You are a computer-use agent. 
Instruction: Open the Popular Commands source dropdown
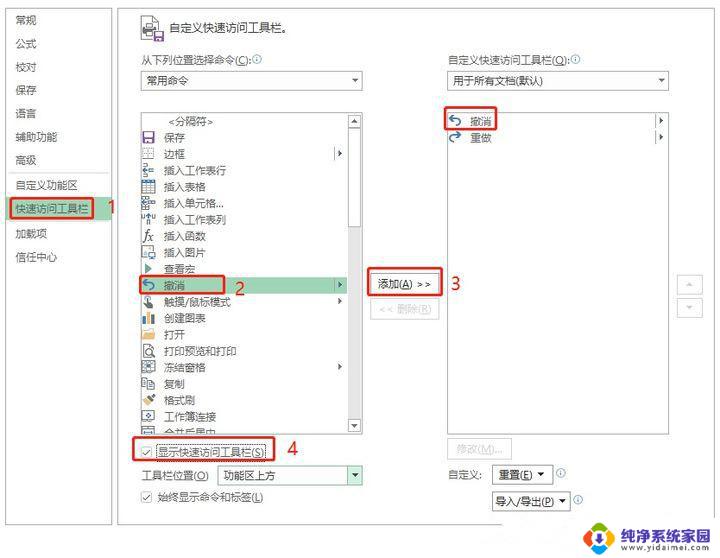(252, 81)
